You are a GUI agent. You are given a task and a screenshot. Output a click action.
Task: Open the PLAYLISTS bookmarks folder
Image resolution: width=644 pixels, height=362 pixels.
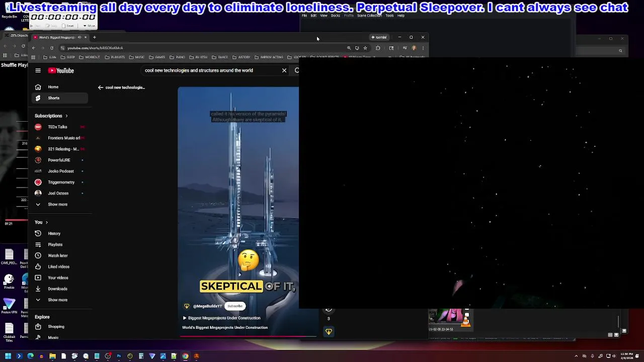(115, 57)
